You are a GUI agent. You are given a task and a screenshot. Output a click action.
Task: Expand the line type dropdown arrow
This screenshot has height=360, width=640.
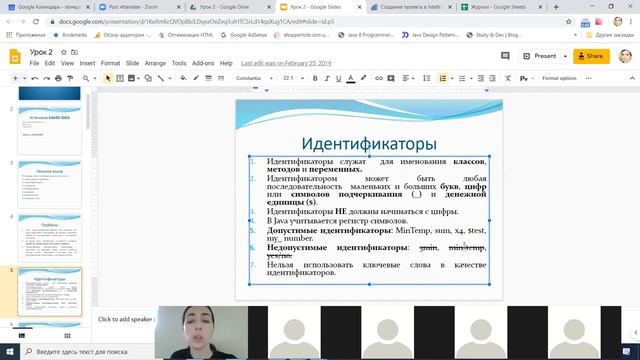(170, 78)
